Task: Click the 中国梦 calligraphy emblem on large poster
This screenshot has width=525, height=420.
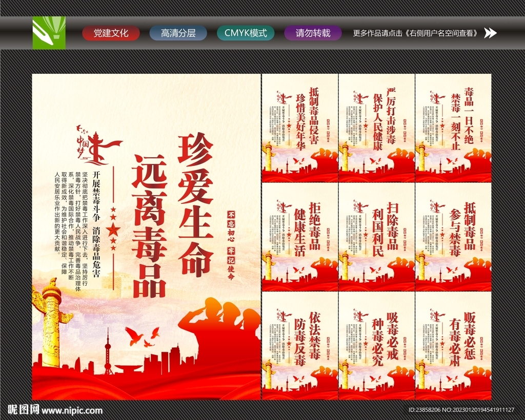Action: coord(98,146)
